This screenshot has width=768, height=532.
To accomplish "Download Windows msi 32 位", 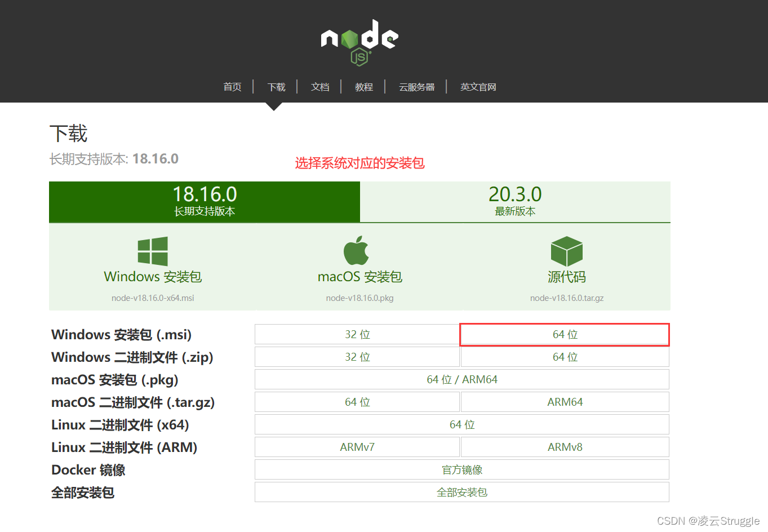I will [357, 334].
